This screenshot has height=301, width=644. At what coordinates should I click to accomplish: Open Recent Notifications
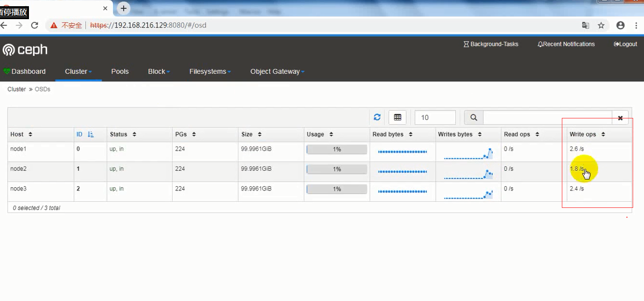pos(566,44)
